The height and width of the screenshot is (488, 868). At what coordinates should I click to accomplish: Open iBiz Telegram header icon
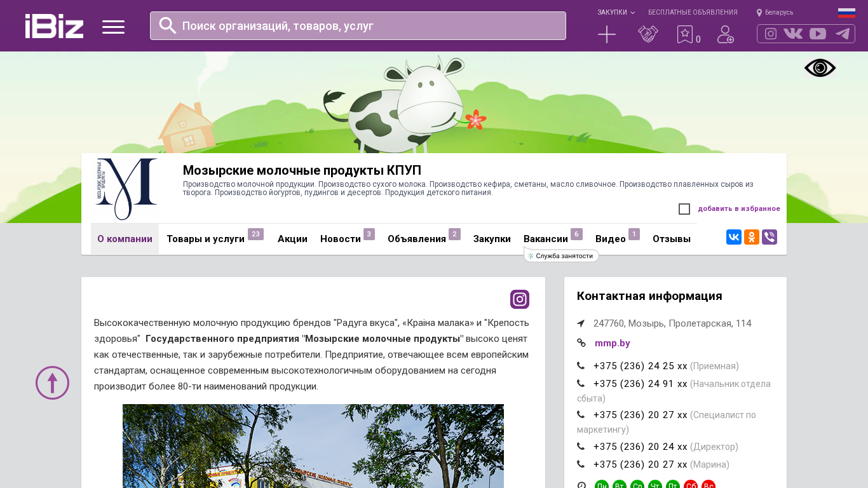843,34
